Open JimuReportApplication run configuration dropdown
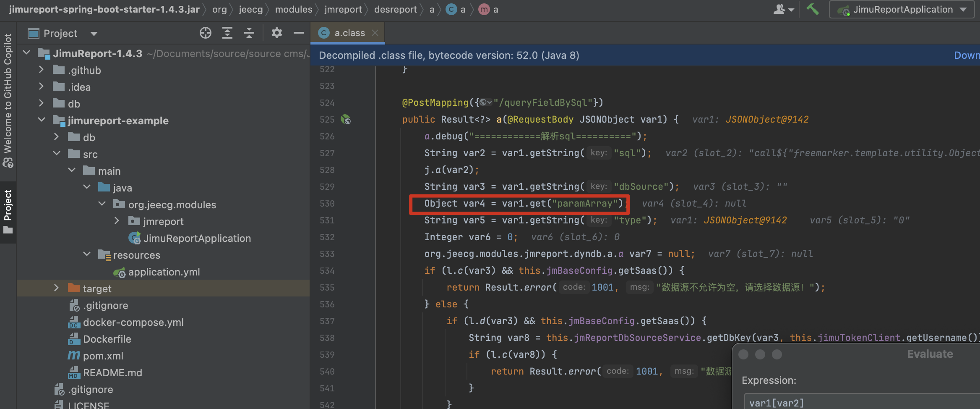 [x=902, y=9]
